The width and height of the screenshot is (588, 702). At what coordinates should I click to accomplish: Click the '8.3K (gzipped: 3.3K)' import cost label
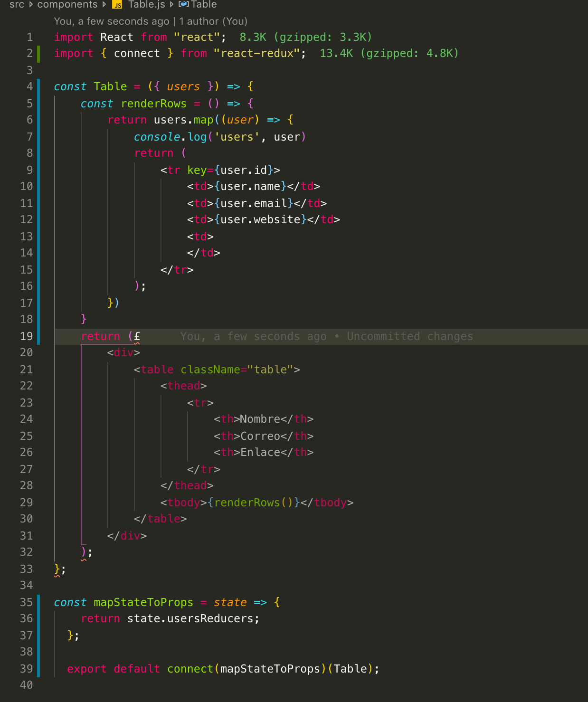306,37
